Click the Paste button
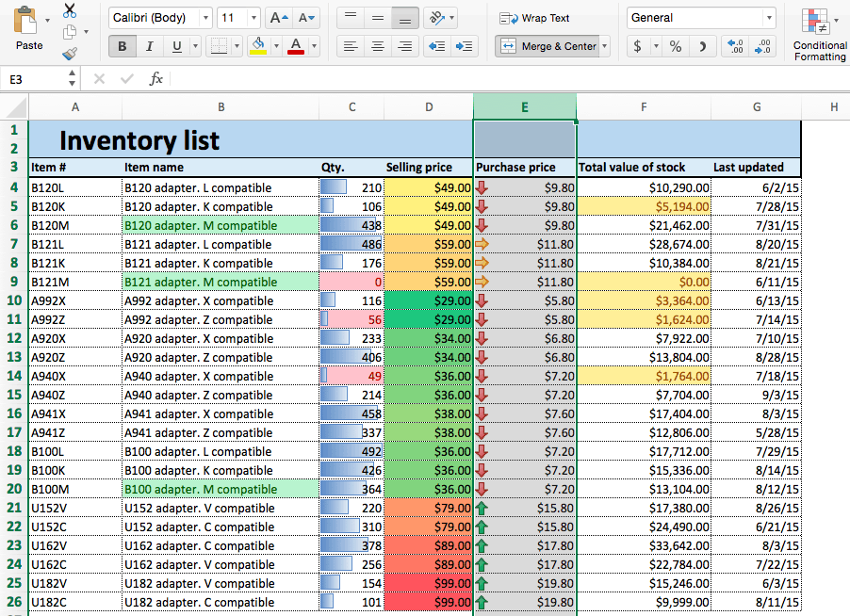Image resolution: width=850 pixels, height=616 pixels. point(29,28)
